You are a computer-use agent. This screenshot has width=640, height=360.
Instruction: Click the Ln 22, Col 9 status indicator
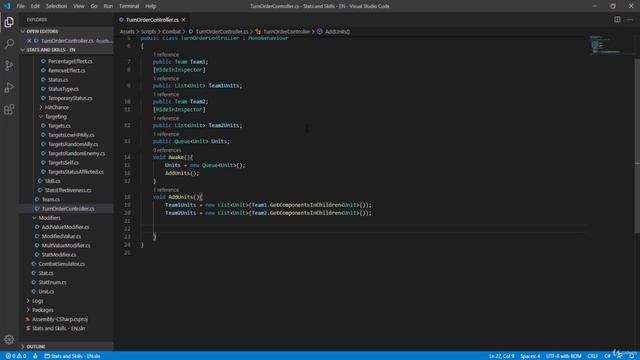[502, 356]
